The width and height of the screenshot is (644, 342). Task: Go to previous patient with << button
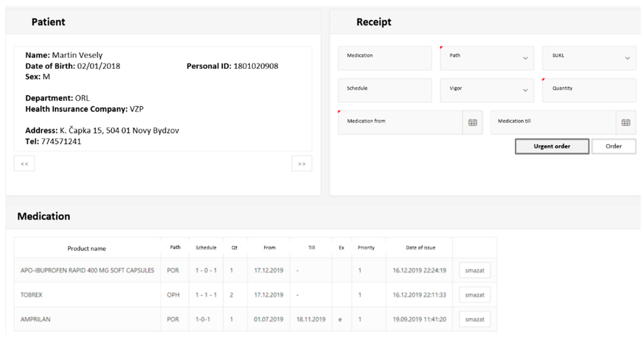[x=24, y=164]
